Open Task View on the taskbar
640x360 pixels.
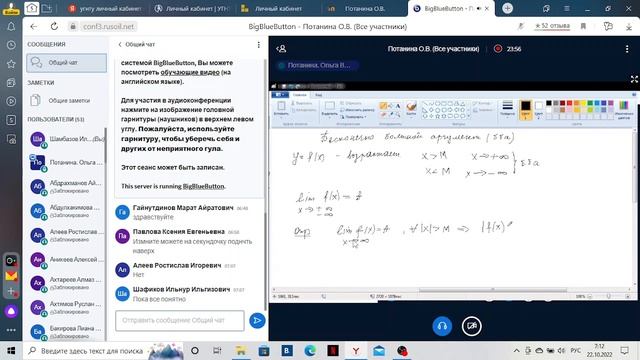pyautogui.click(x=217, y=351)
